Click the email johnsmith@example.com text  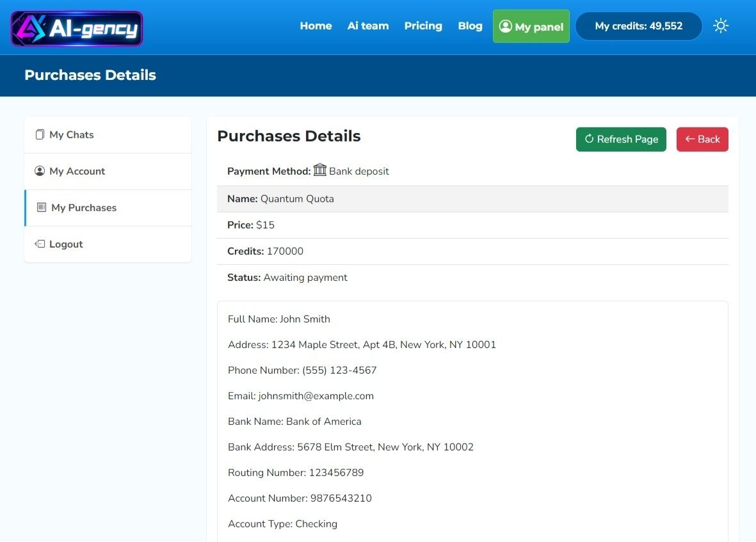pos(316,396)
